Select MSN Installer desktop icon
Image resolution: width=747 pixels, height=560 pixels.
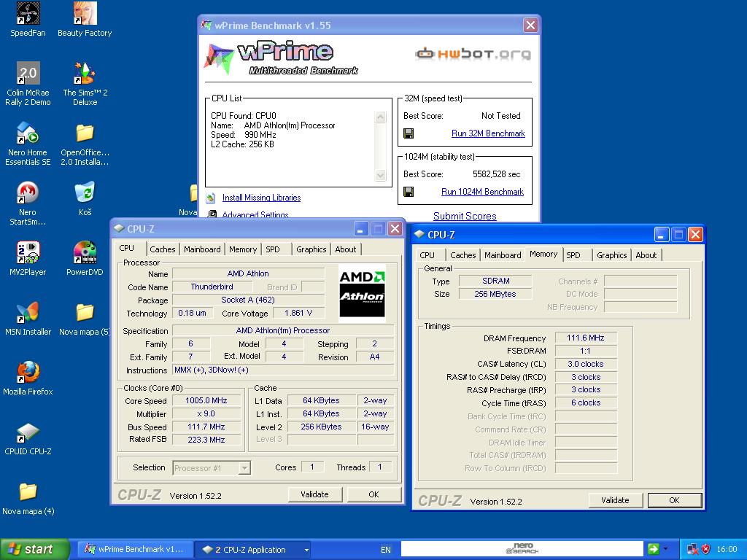[x=28, y=318]
